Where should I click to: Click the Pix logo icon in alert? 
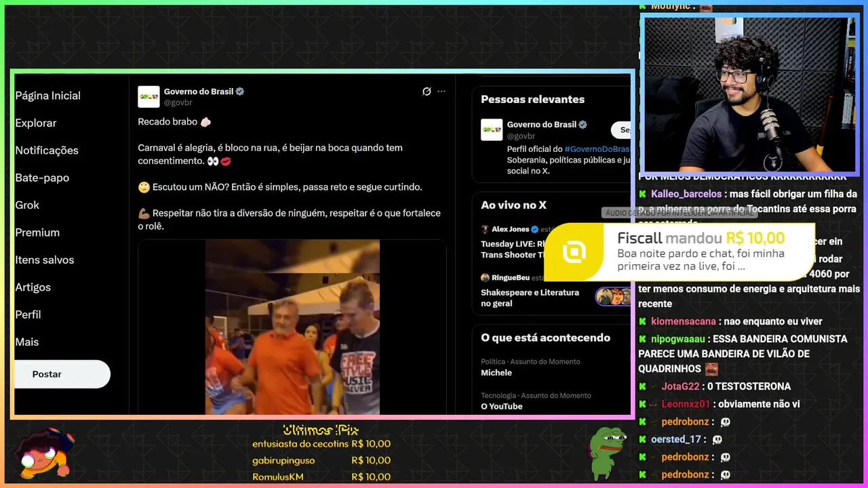click(x=574, y=252)
